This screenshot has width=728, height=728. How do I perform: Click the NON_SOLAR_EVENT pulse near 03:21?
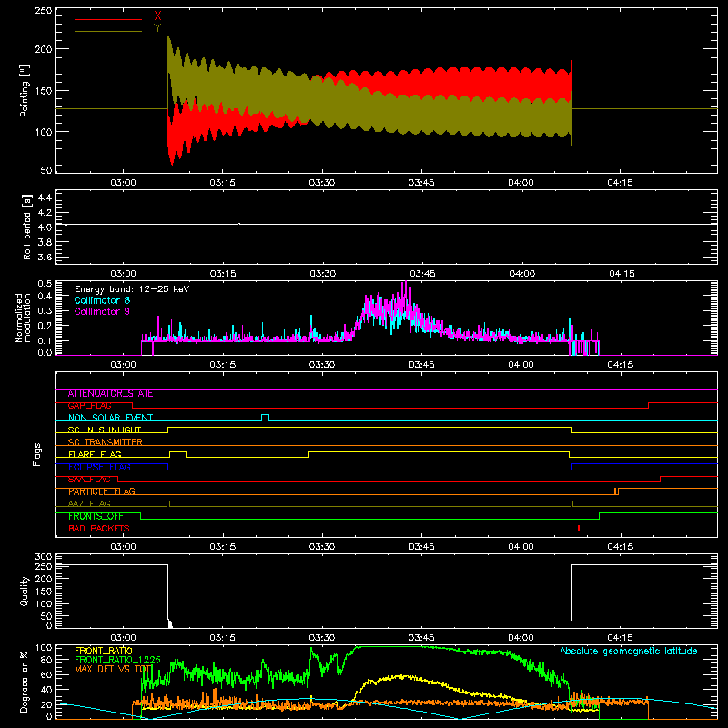click(x=265, y=418)
